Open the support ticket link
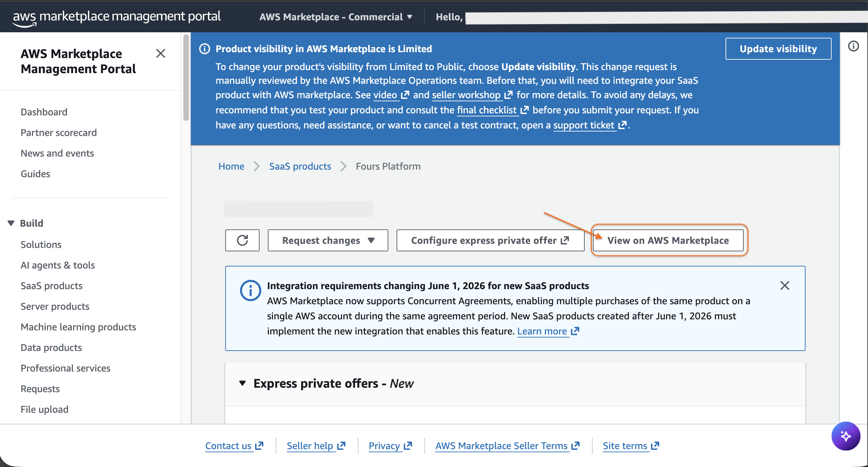 584,125
